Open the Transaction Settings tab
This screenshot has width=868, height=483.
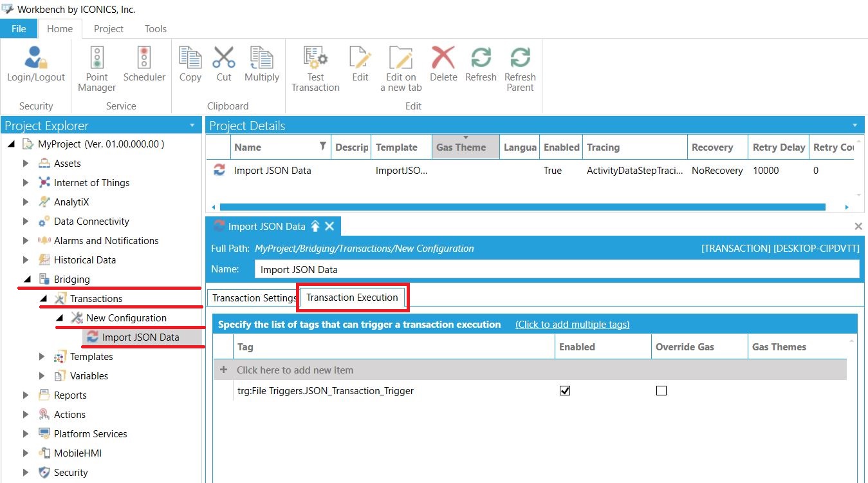pyautogui.click(x=254, y=298)
